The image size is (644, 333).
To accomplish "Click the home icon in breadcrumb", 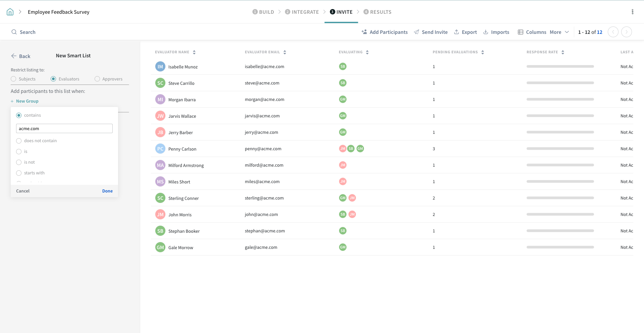I will coord(10,12).
